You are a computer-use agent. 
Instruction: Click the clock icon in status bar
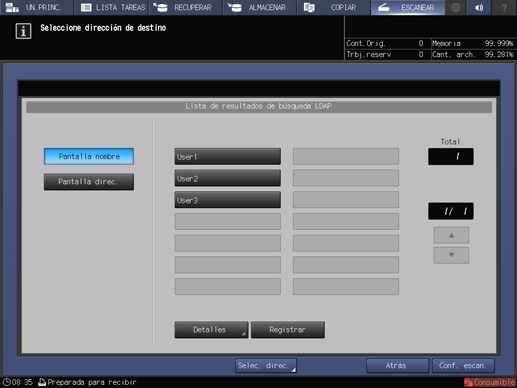(x=6, y=382)
